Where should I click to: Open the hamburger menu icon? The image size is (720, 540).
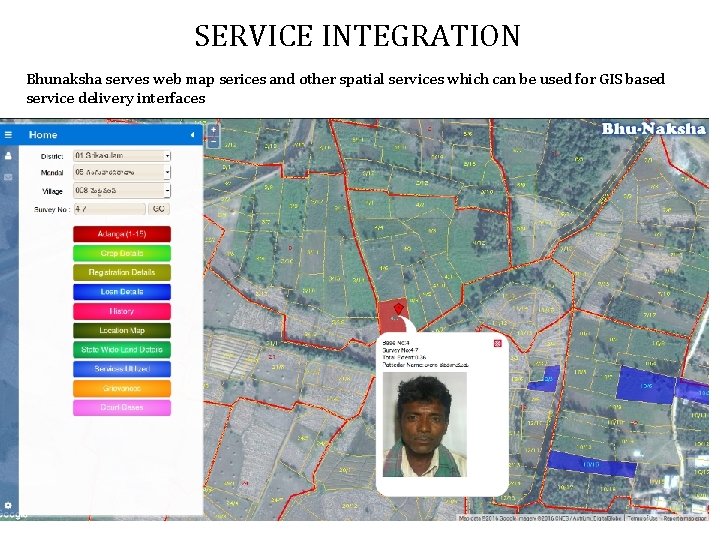(x=8, y=135)
